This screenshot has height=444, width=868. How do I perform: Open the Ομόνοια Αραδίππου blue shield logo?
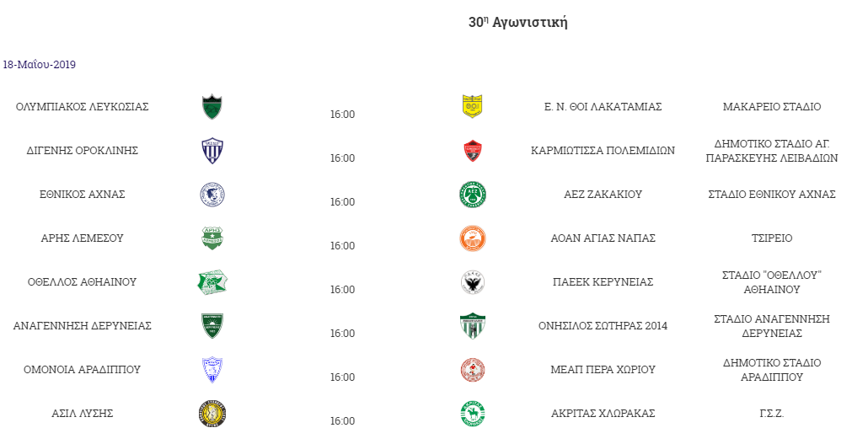(x=212, y=370)
